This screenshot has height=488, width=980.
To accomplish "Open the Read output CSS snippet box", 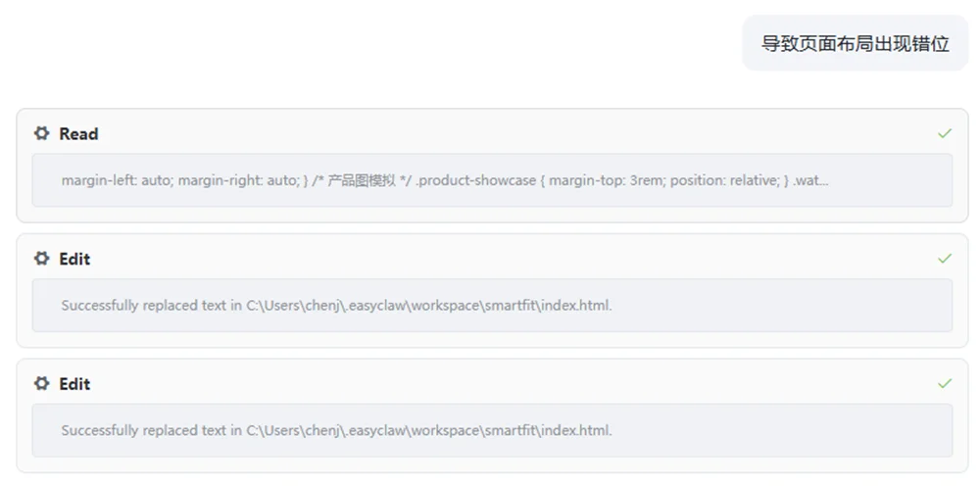I will click(491, 180).
